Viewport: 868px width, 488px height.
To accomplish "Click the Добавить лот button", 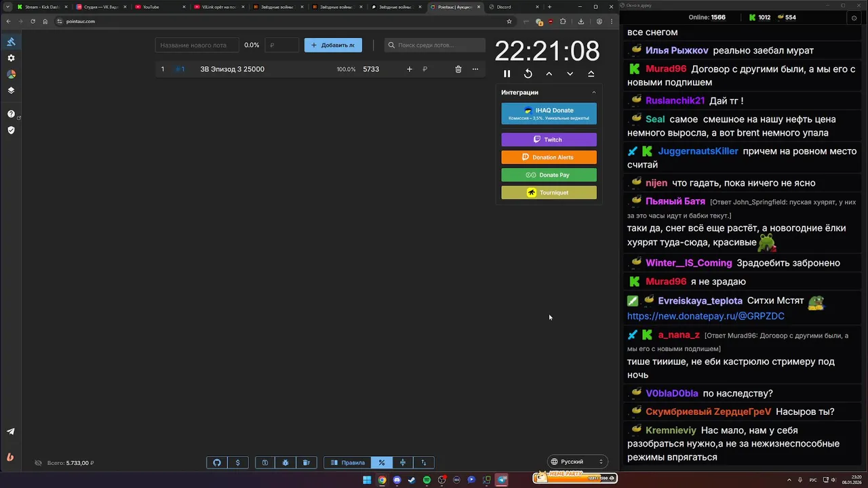I will click(333, 45).
